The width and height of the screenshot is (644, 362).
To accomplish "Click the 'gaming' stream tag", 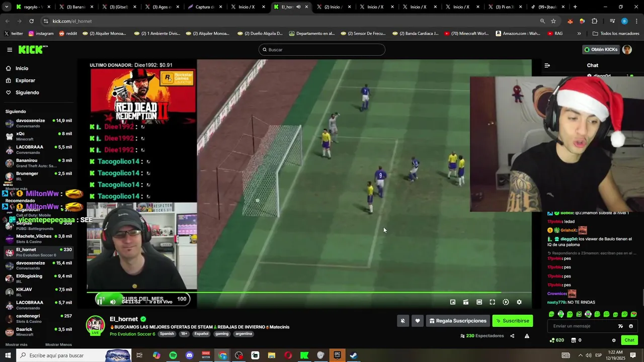I will [222, 334].
